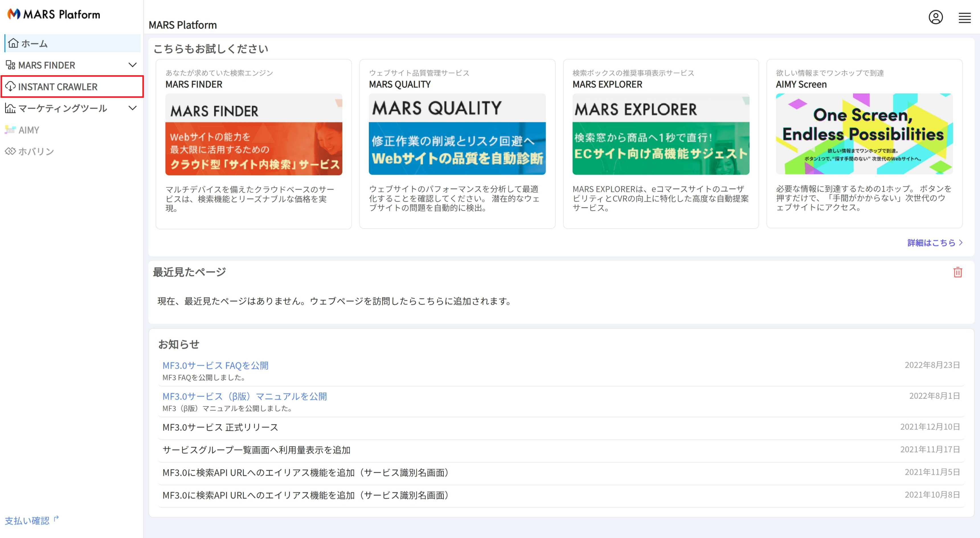
Task: Click the ホバリン handshake icon
Action: coord(10,151)
